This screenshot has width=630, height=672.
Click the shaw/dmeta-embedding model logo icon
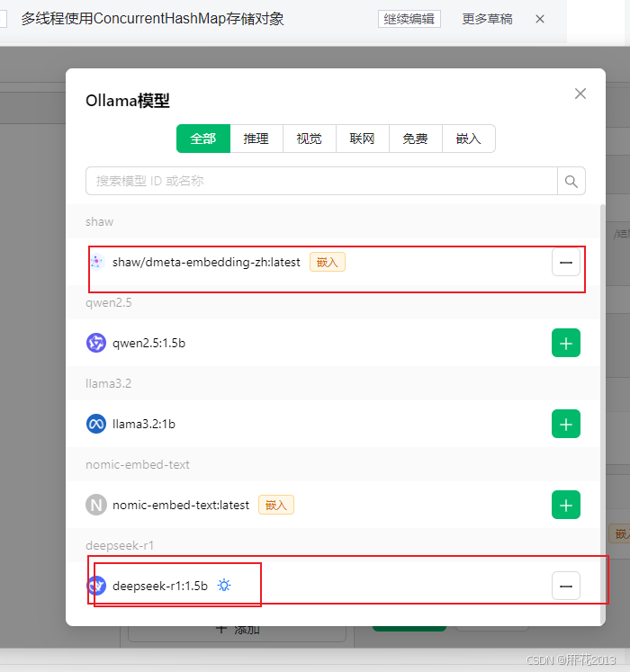point(97,262)
